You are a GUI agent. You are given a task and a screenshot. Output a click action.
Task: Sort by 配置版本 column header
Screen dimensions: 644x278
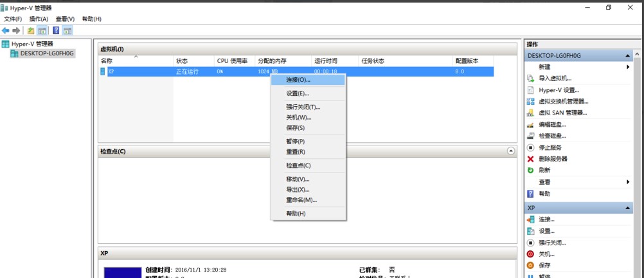pyautogui.click(x=473, y=61)
